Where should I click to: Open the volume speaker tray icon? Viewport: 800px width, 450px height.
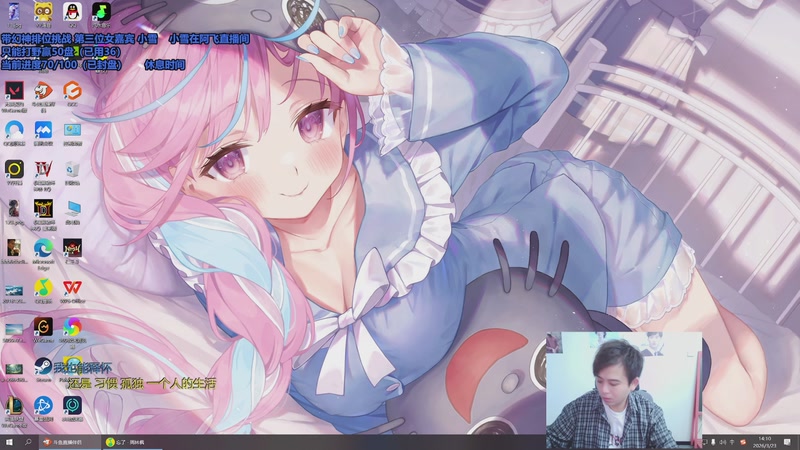click(722, 442)
